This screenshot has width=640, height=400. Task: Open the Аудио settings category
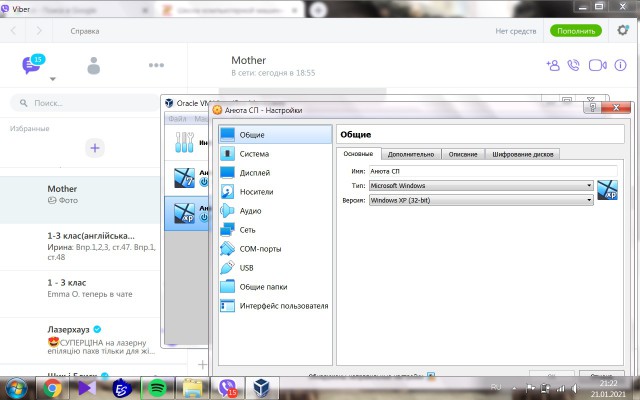276,211
